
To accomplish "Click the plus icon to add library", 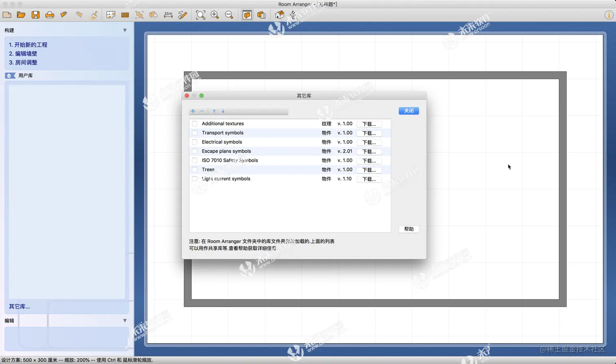I will click(193, 111).
